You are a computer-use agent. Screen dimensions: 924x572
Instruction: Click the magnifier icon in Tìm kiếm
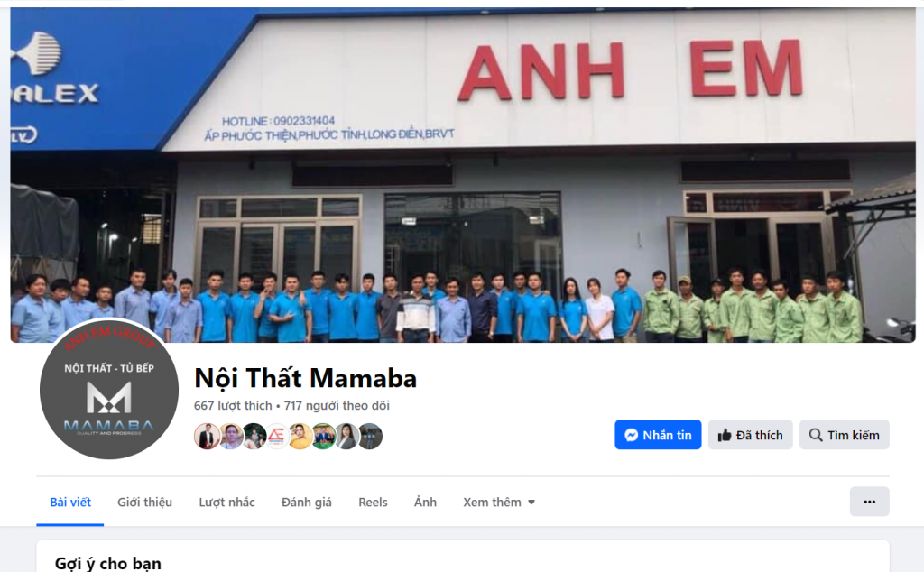816,435
